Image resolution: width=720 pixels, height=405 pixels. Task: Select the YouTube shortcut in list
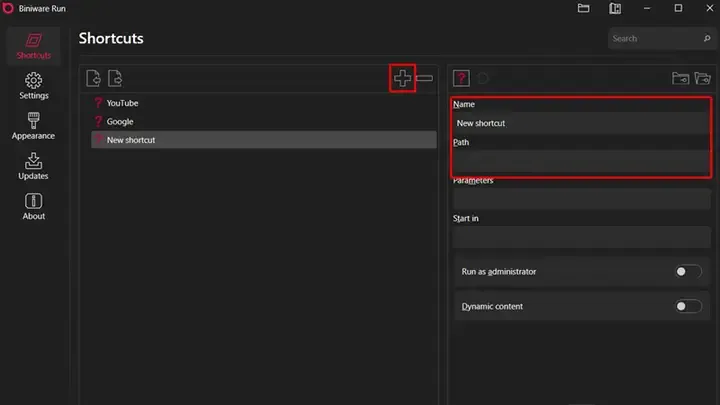[x=122, y=103]
